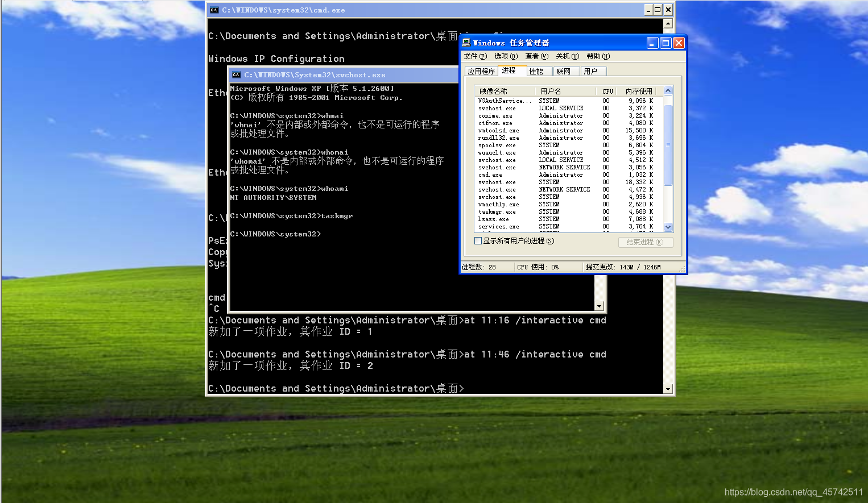Click cmd.exe window scroll up arrow
The image size is (868, 503).
[668, 23]
